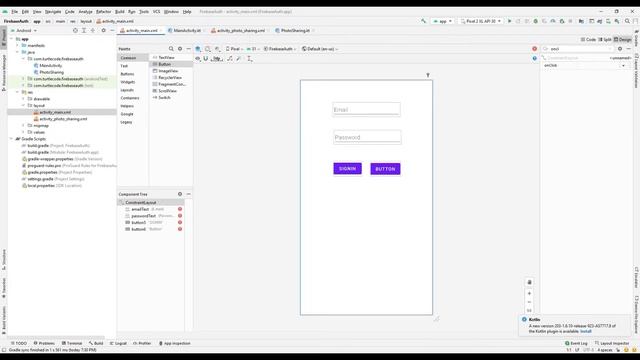Open the FirebaseAuth theme dropdown
640x360 pixels.
(x=280, y=49)
